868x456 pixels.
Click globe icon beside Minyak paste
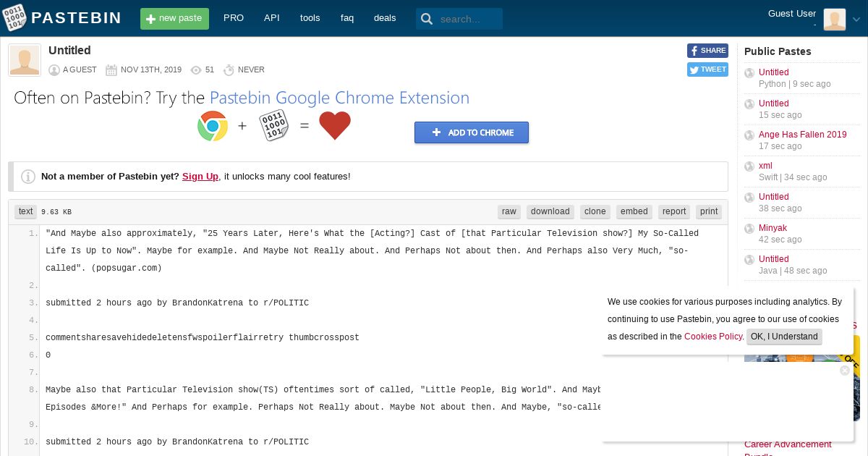749,229
